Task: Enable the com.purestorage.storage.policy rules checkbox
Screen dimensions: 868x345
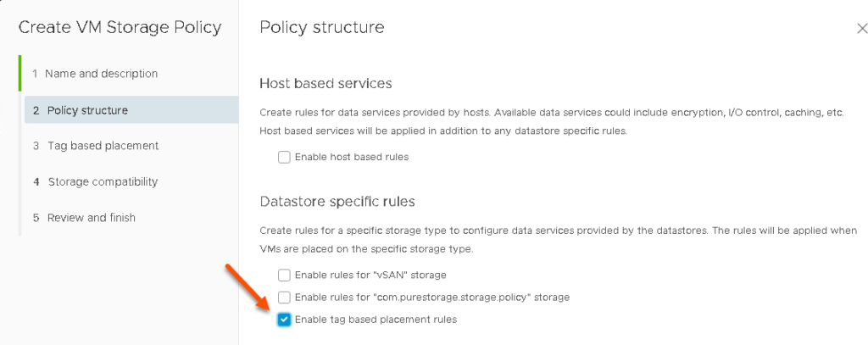Action: tap(284, 298)
